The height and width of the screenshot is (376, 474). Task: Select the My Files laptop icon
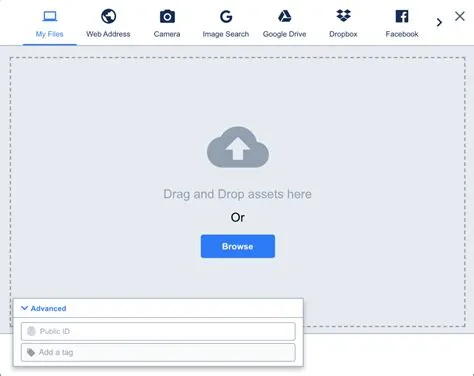50,16
